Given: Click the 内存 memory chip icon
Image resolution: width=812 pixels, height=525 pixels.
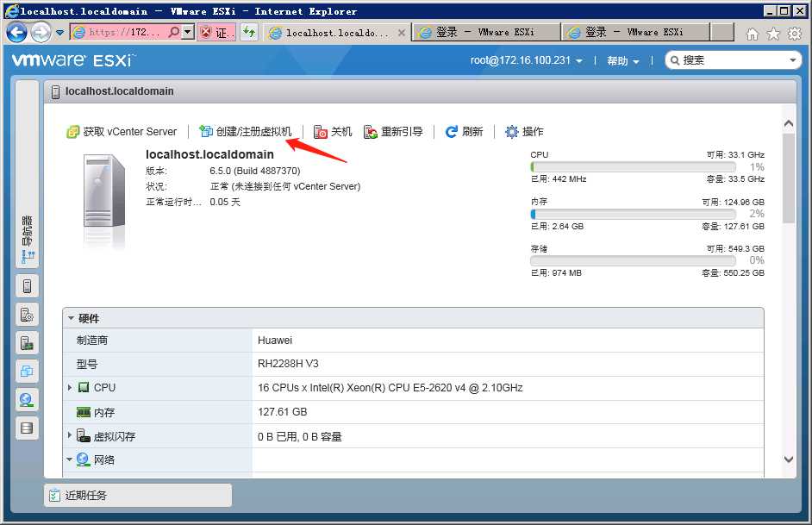Looking at the screenshot, I should pyautogui.click(x=84, y=412).
